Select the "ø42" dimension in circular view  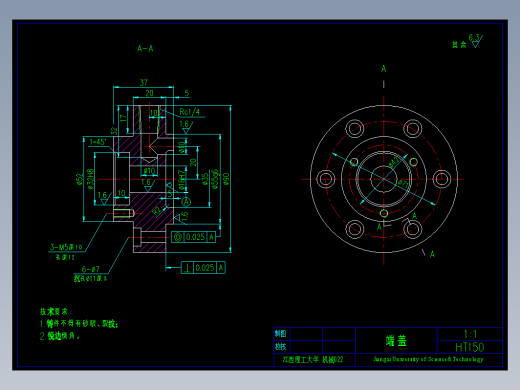pos(394,162)
